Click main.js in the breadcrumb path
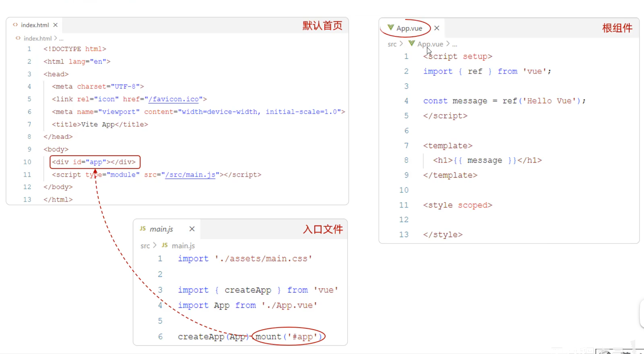Viewport: 644px width, 354px height. point(183,246)
